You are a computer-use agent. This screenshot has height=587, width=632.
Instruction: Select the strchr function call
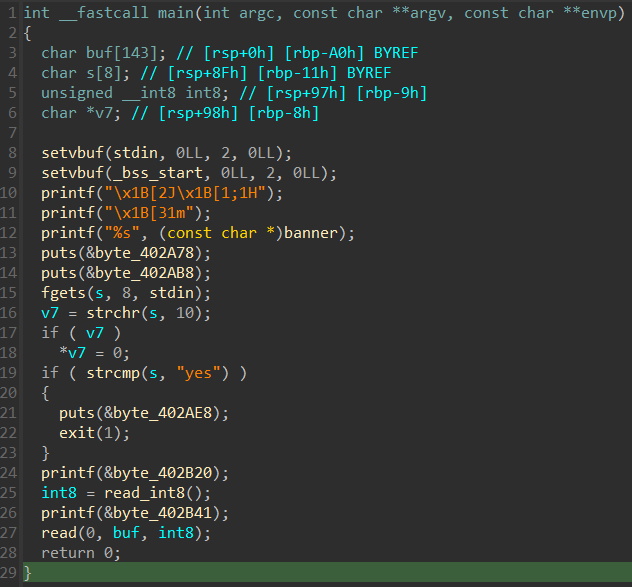pos(103,313)
